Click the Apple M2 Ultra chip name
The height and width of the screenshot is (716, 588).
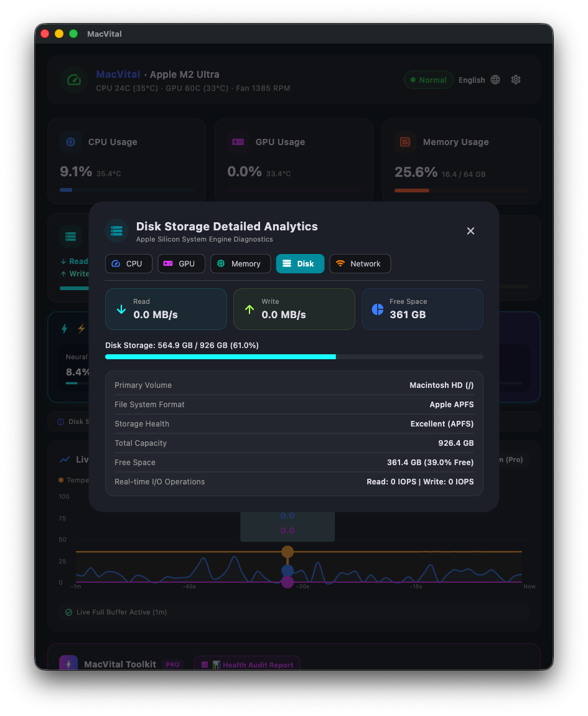pos(184,75)
